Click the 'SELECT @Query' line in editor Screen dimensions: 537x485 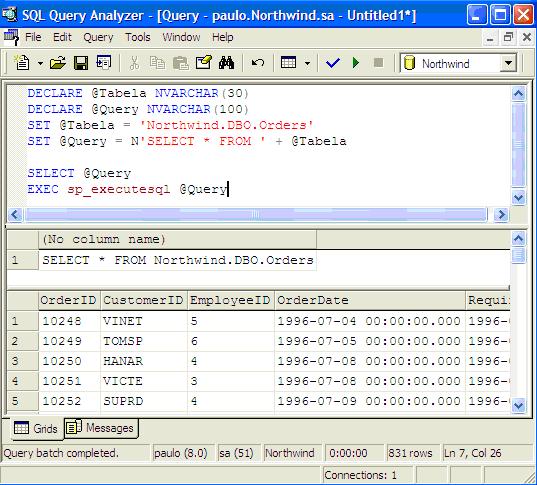tap(79, 173)
